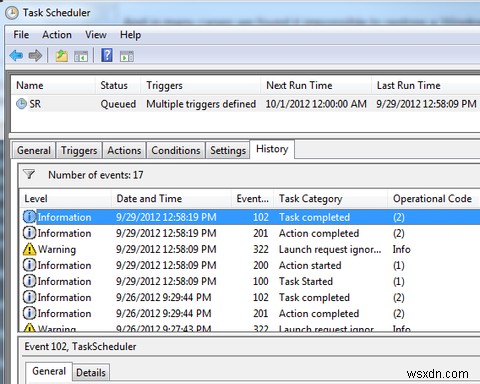Viewport: 480px width, 384px height.
Task: Sort events by Operational Code header
Action: [x=434, y=199]
